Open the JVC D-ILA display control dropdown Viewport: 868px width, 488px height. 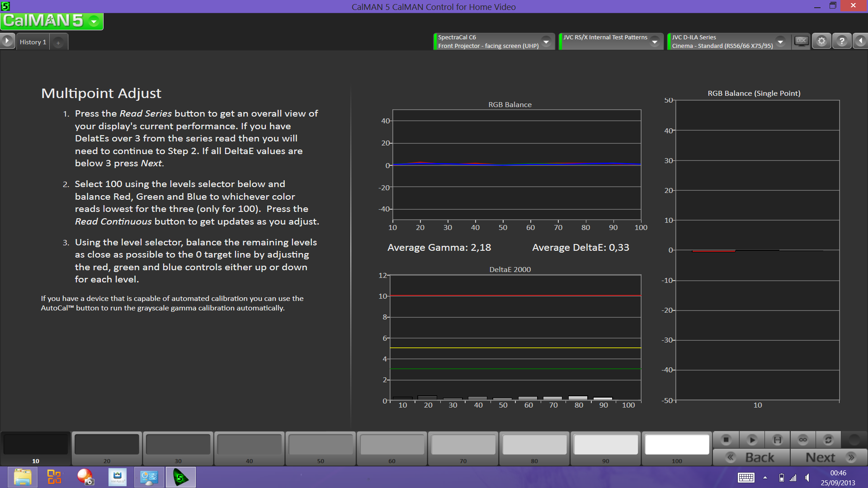click(x=780, y=42)
